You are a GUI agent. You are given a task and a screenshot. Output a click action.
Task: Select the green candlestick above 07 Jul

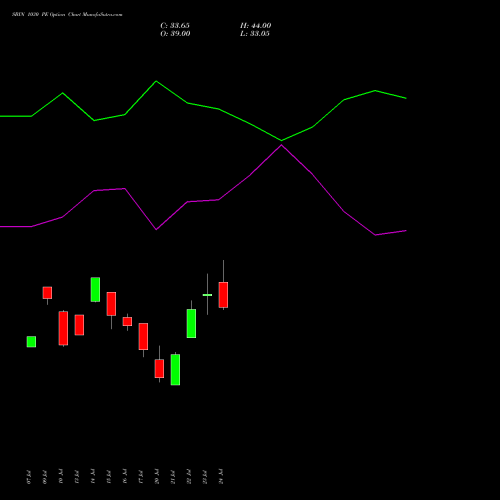(x=31, y=342)
